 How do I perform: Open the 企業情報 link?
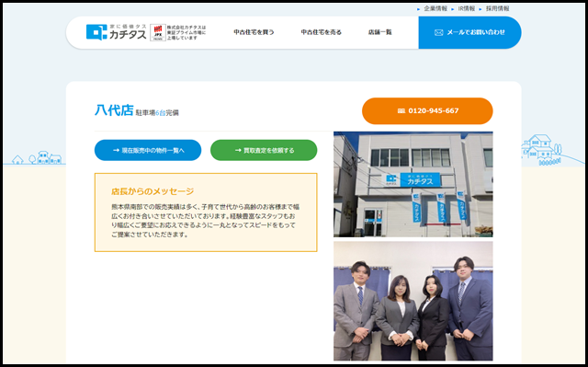435,8
